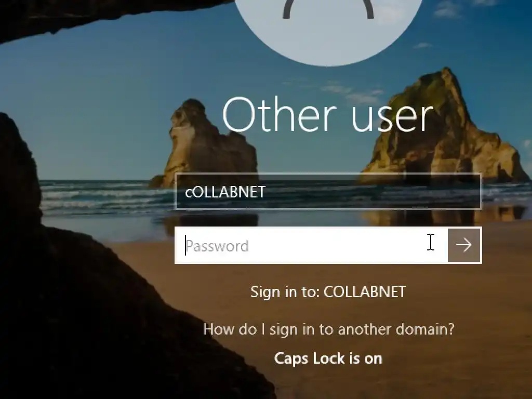Click the 'Sign in to: COLLABNET' domain label

pyautogui.click(x=328, y=292)
